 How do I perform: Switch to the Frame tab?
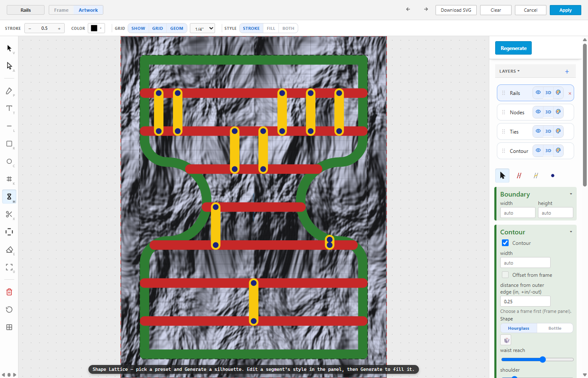[61, 10]
